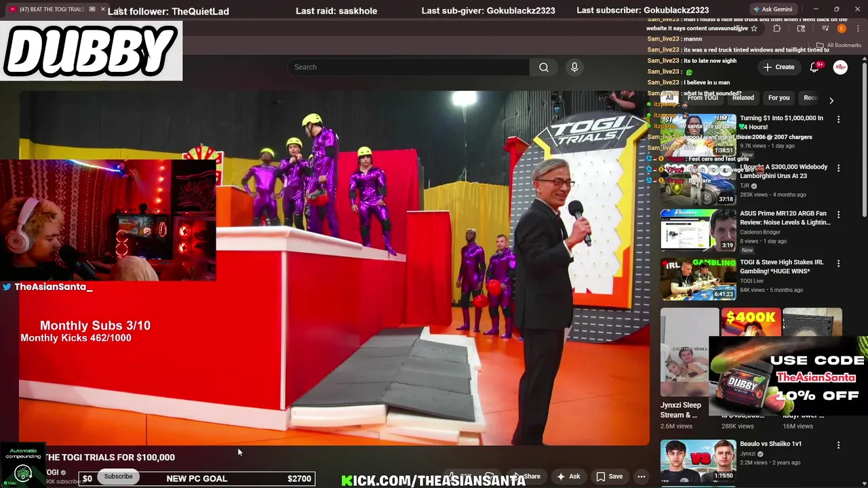Focus the YouTube search field
Image resolution: width=868 pixels, height=488 pixels.
(408, 67)
